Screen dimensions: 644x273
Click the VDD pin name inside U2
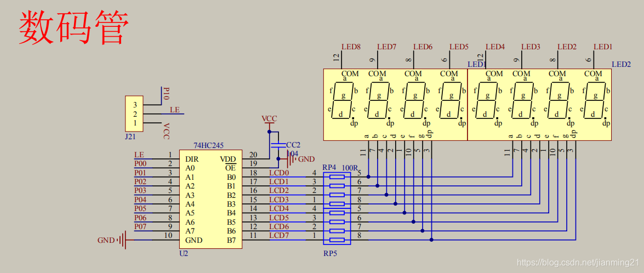click(x=228, y=159)
